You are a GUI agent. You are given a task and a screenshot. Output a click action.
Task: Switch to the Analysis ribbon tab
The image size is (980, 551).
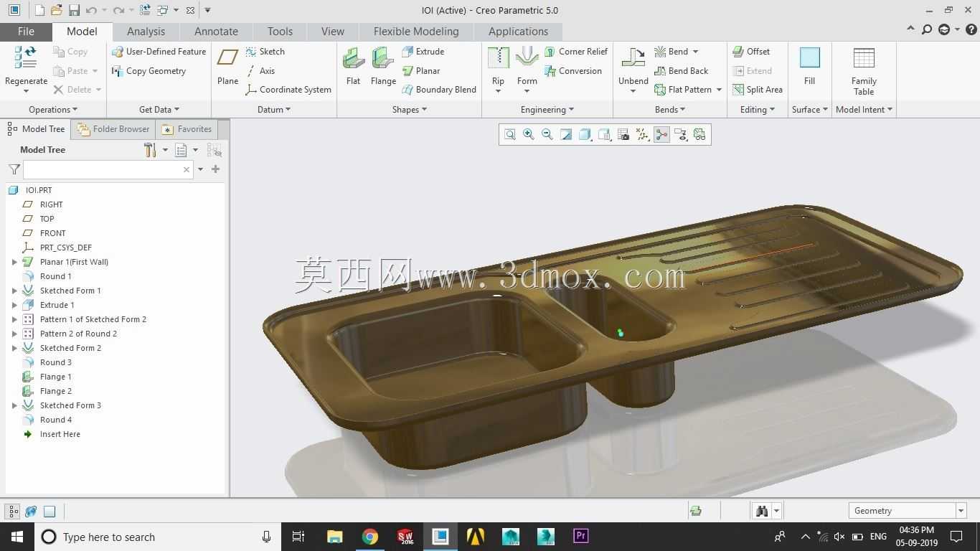pos(146,32)
